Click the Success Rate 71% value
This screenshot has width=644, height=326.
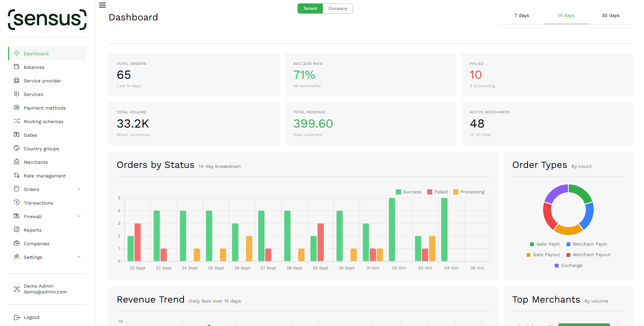(x=304, y=75)
